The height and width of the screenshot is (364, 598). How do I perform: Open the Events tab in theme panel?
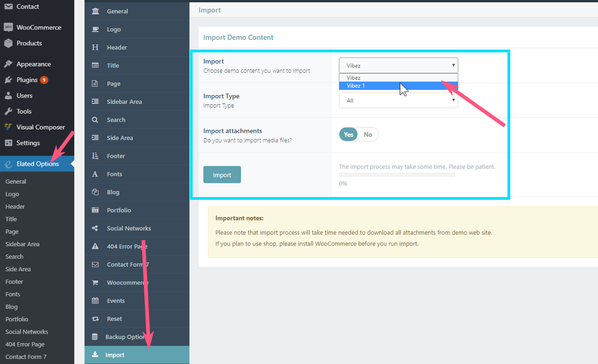pyautogui.click(x=137, y=301)
